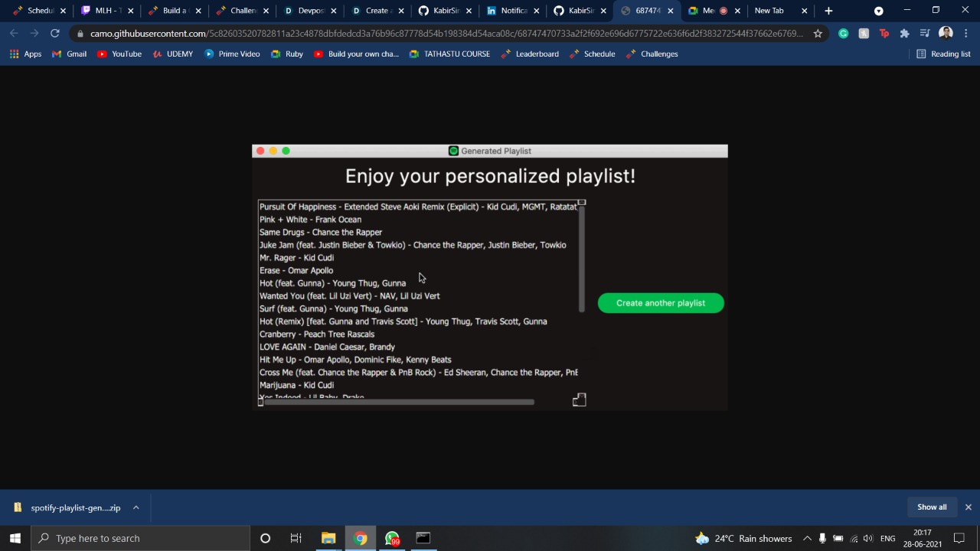Open the Ruby bookmark
The image size is (980, 551).
click(287, 54)
